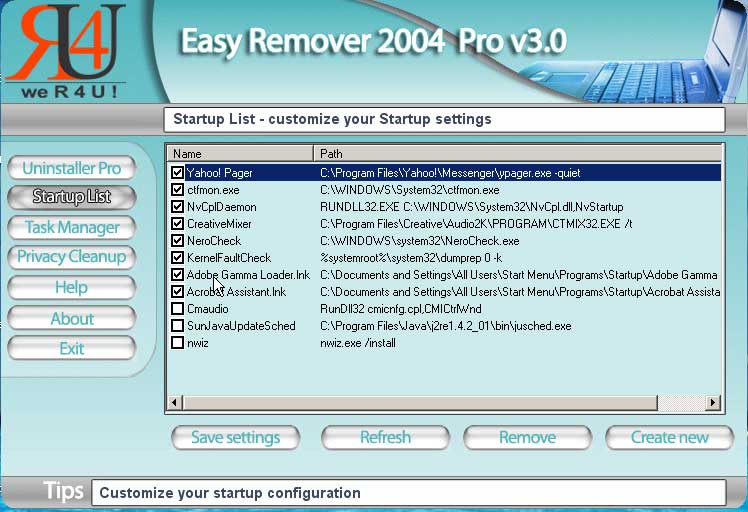Click the Startup List heading text
This screenshot has height=512, width=748.
tap(332, 119)
